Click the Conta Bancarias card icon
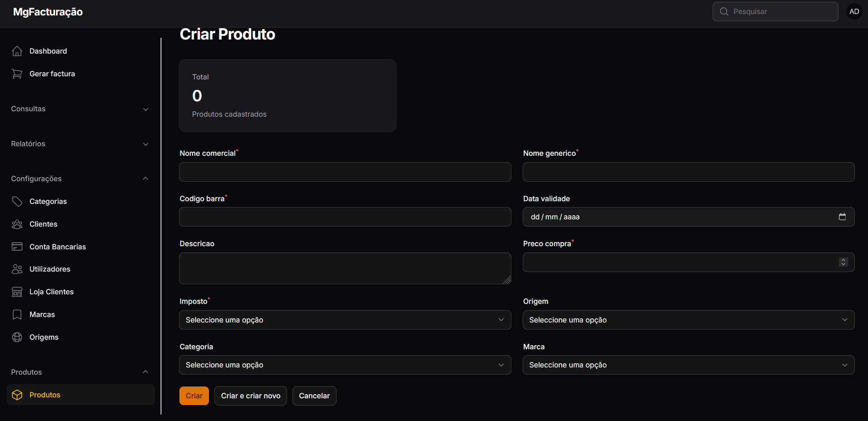The image size is (868, 421). pos(17,247)
